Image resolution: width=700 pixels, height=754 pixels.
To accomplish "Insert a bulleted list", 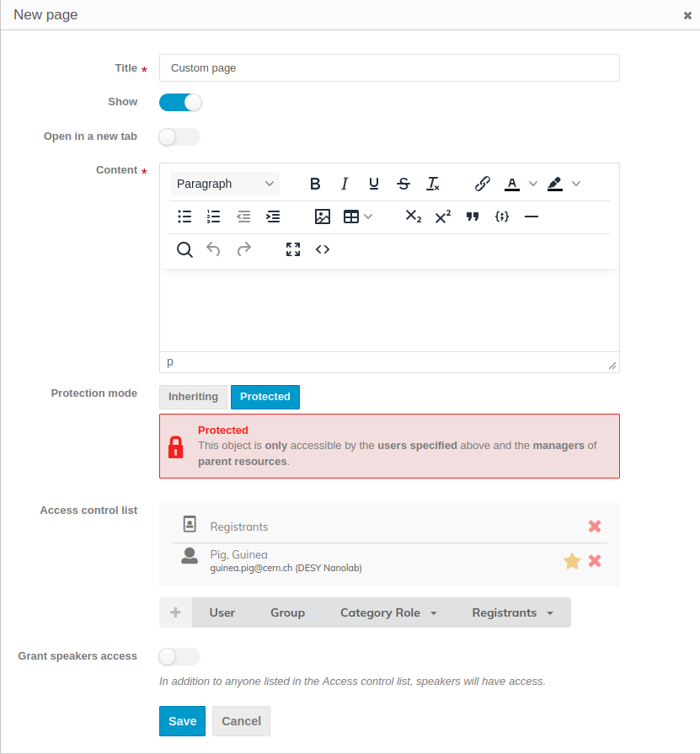I will 184,217.
